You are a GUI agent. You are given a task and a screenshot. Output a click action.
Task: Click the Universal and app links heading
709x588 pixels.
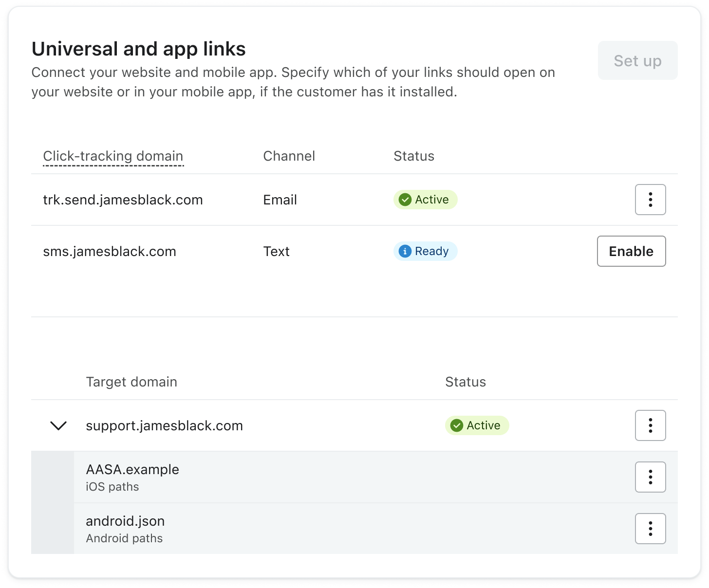(x=139, y=49)
